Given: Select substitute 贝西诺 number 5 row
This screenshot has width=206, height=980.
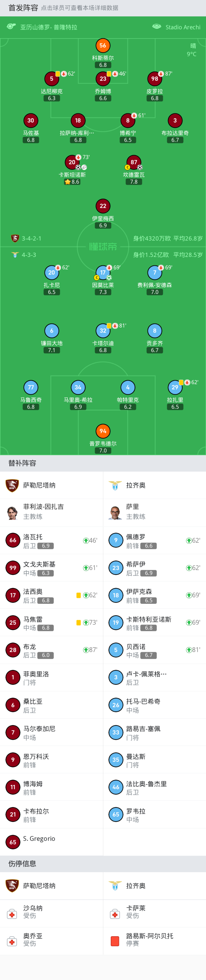Looking at the screenshot, I should coord(154,650).
